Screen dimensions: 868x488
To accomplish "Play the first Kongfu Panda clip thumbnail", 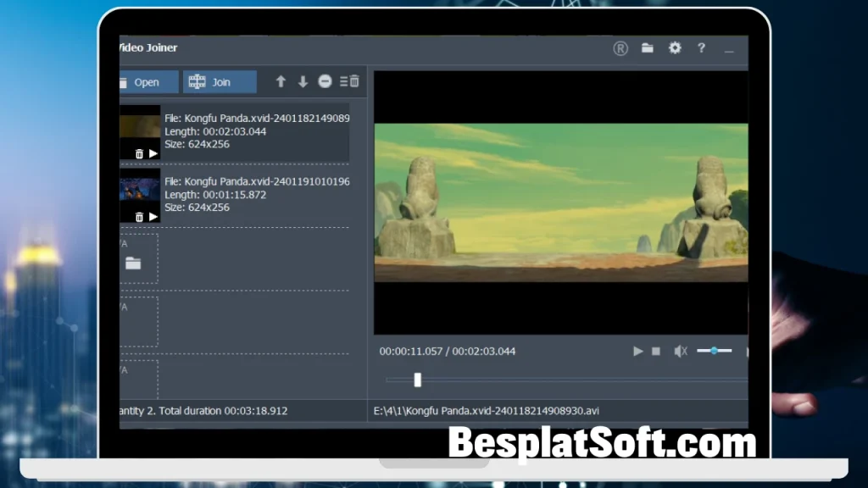I will coord(153,153).
